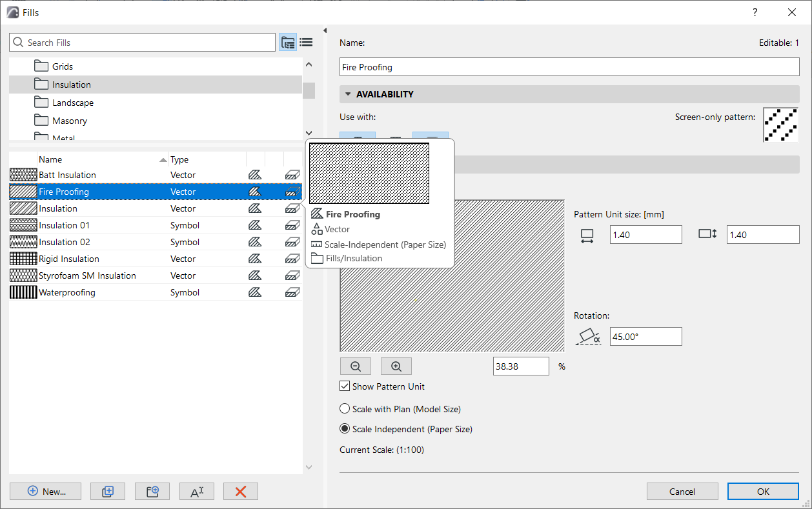Open the Landscape folder
The image size is (812, 509).
pos(72,103)
